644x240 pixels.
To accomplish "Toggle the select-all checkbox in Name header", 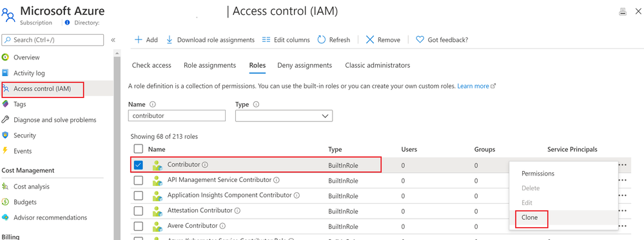I will pyautogui.click(x=139, y=149).
